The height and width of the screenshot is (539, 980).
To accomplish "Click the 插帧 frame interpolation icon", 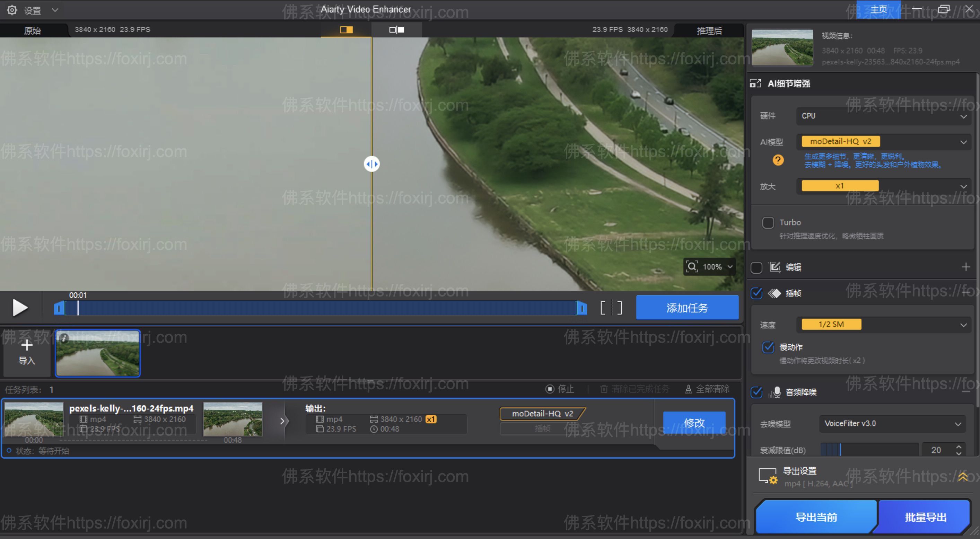I will tap(775, 293).
